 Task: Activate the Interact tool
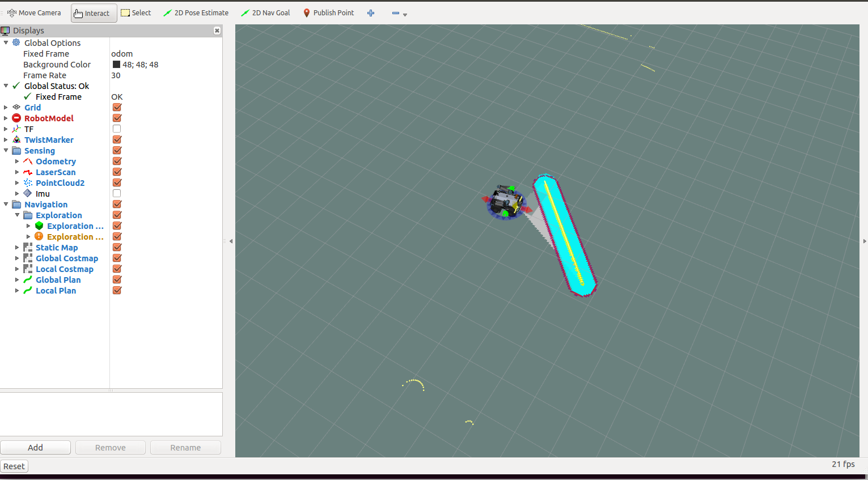click(94, 13)
